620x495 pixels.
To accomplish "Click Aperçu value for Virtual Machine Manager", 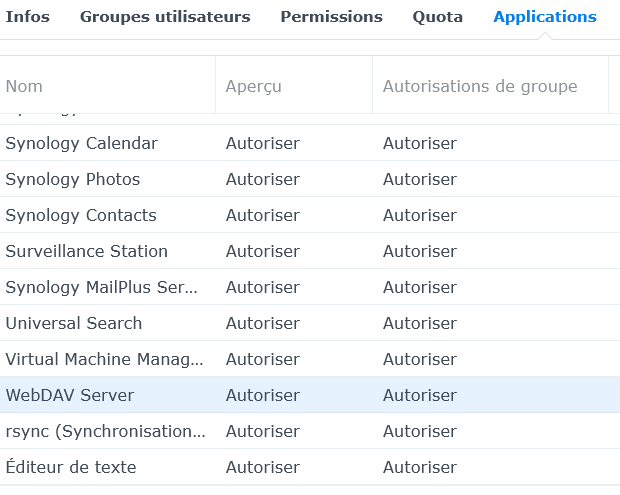I will click(x=263, y=359).
